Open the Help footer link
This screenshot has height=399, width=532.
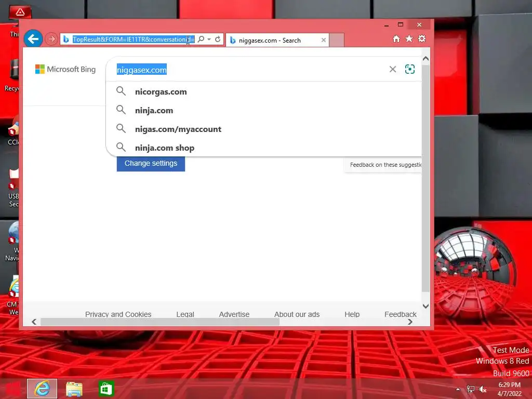(352, 314)
